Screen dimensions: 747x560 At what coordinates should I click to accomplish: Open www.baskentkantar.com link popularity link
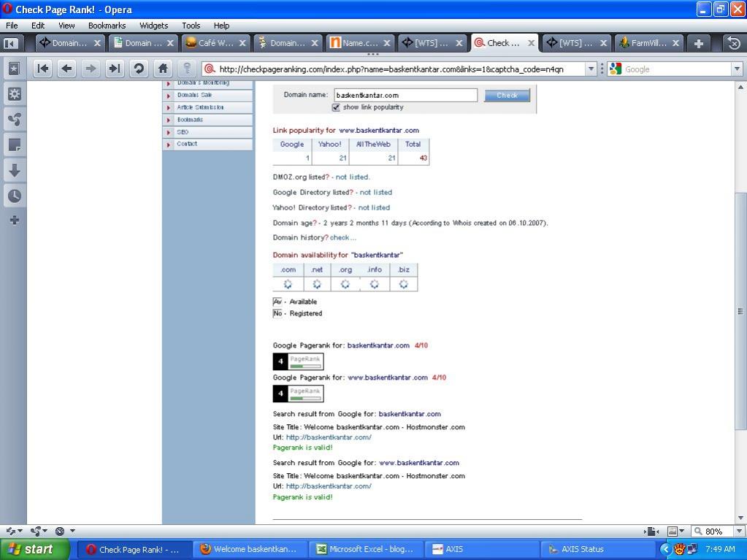point(379,130)
